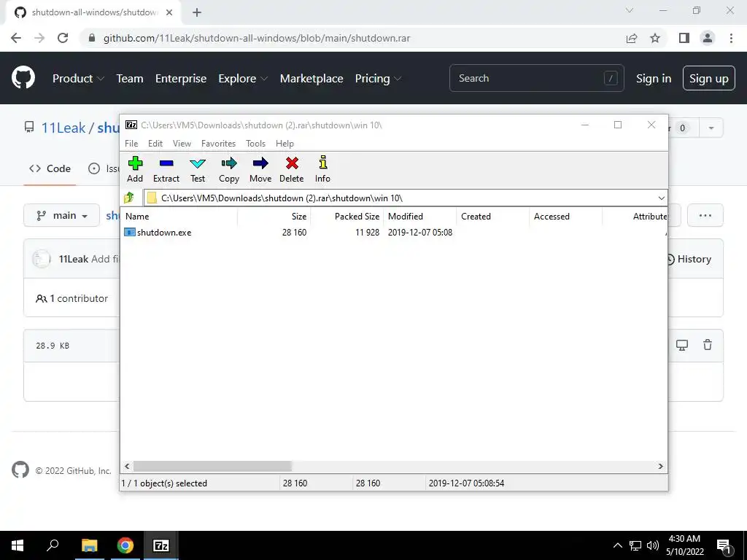The image size is (747, 560).
Task: Open the volume control in system tray
Action: (653, 545)
